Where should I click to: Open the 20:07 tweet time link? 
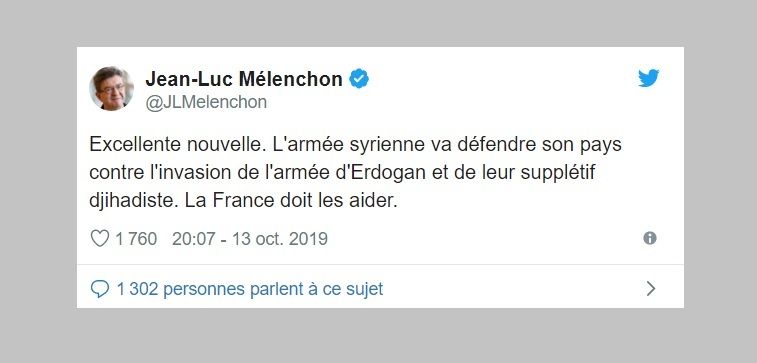coord(194,238)
